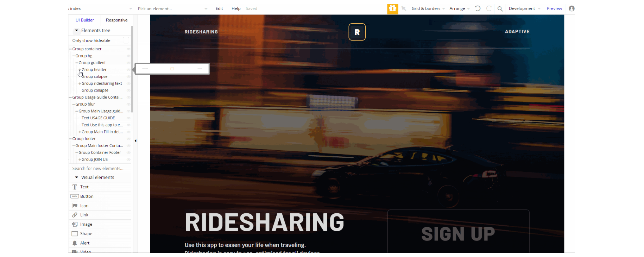
Task: Select the large RIDESHARING headline on canvas
Action: point(264,222)
